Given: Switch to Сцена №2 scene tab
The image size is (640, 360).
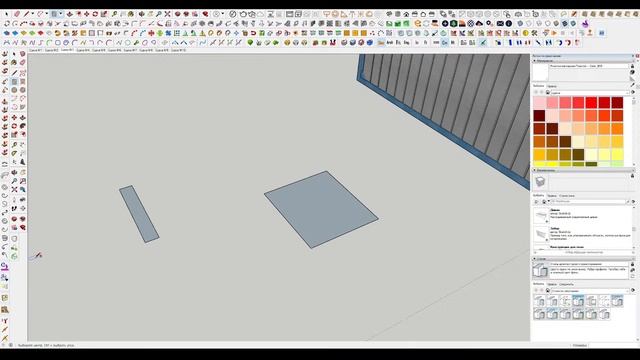Looking at the screenshot, I should coord(52,50).
